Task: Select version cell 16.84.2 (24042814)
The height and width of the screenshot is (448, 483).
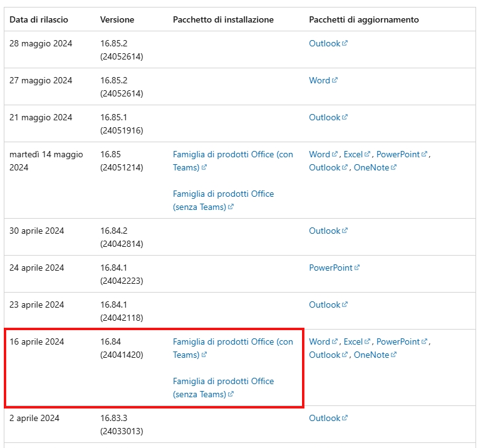Action: pos(122,237)
